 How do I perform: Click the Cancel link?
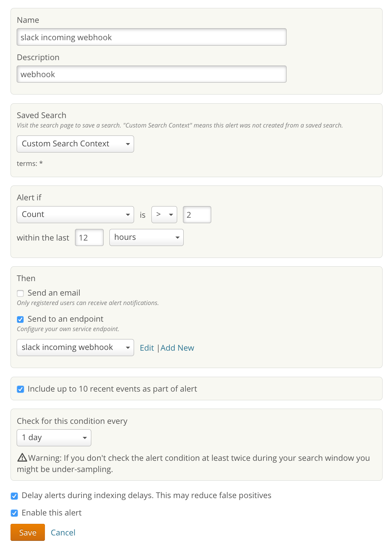(63, 533)
